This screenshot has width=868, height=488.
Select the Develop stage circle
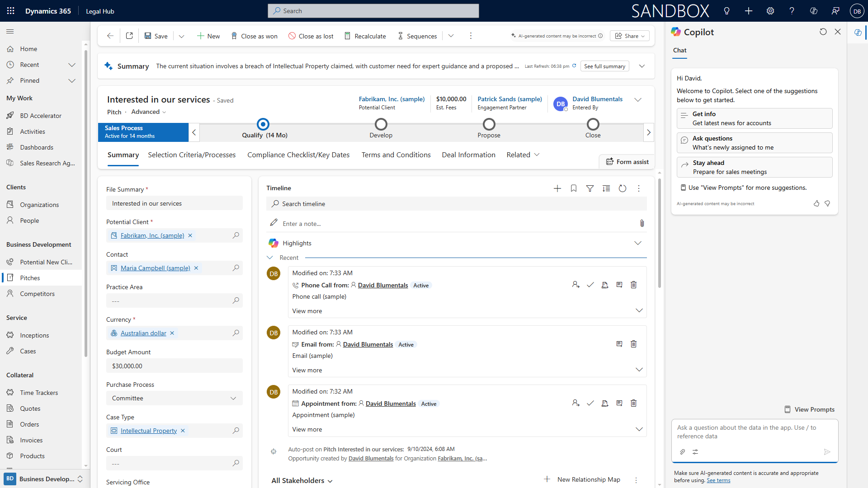(x=381, y=124)
